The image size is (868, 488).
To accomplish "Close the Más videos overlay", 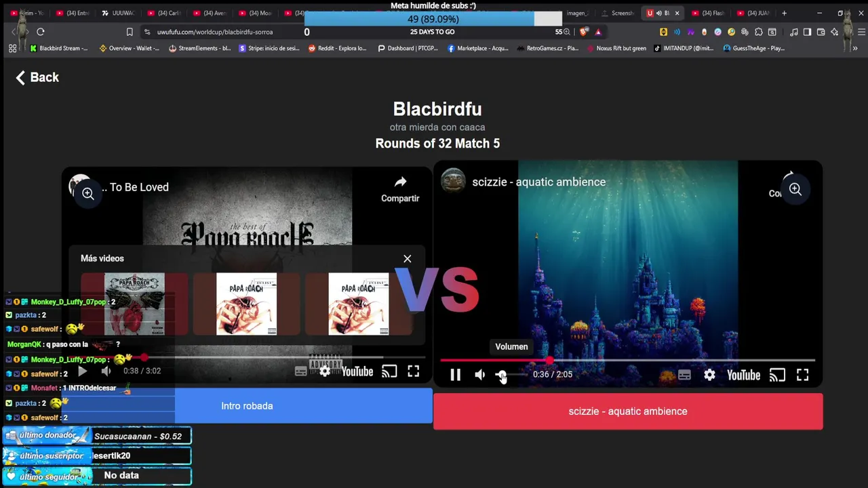I will tap(408, 259).
